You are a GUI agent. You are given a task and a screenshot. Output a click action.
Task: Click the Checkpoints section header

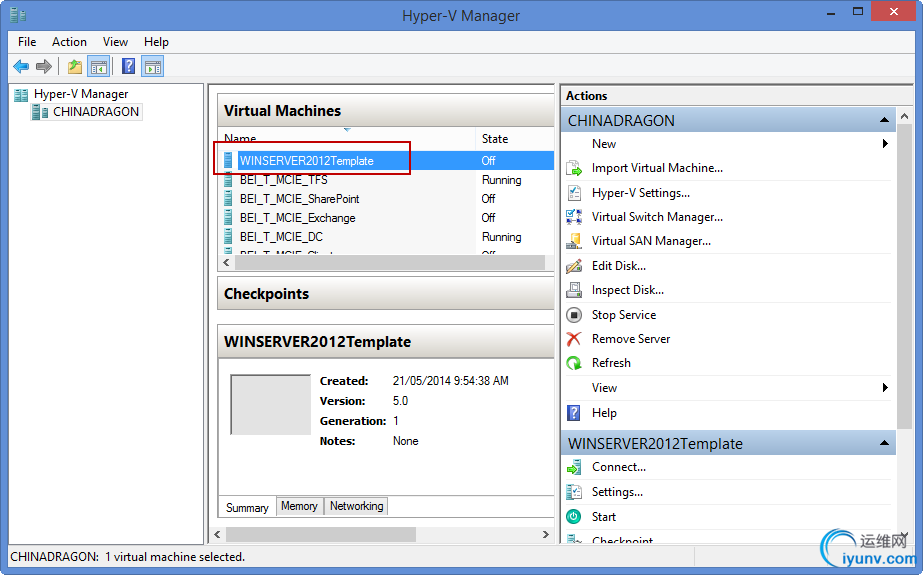(x=386, y=294)
